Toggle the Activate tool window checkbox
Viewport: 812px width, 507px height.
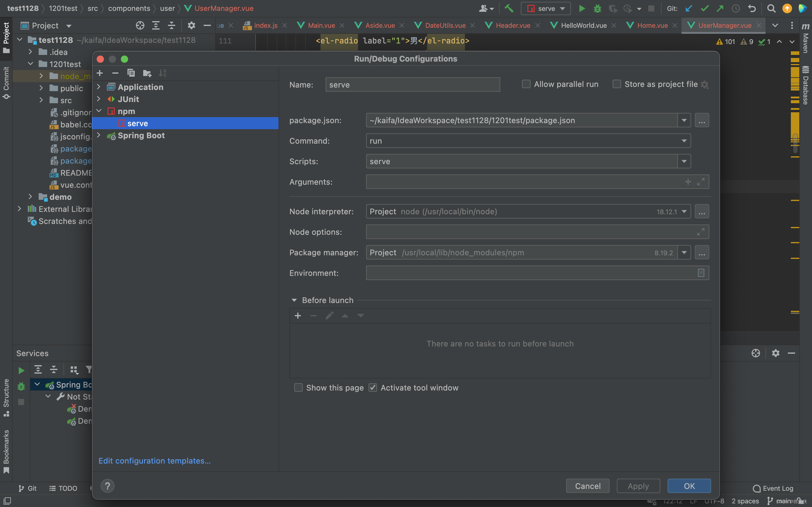372,387
